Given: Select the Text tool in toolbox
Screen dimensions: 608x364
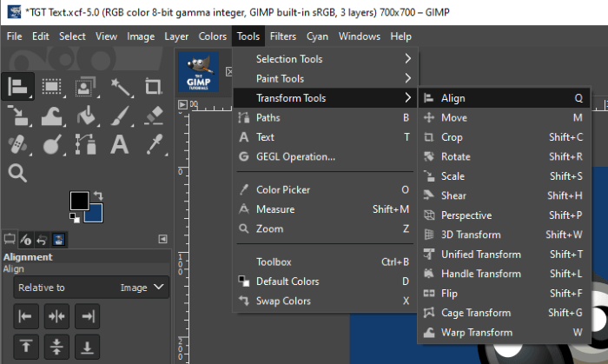Looking at the screenshot, I should 119,143.
